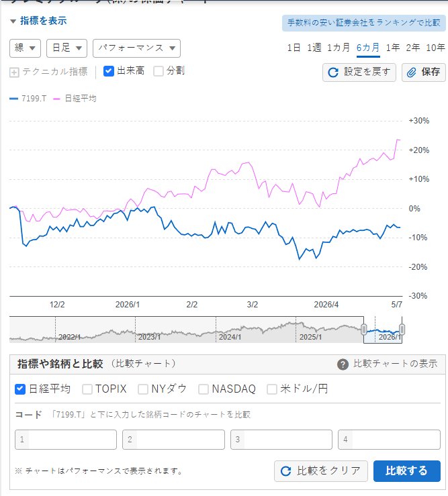Enable the NASDAQ comparison checkbox

[x=204, y=389]
